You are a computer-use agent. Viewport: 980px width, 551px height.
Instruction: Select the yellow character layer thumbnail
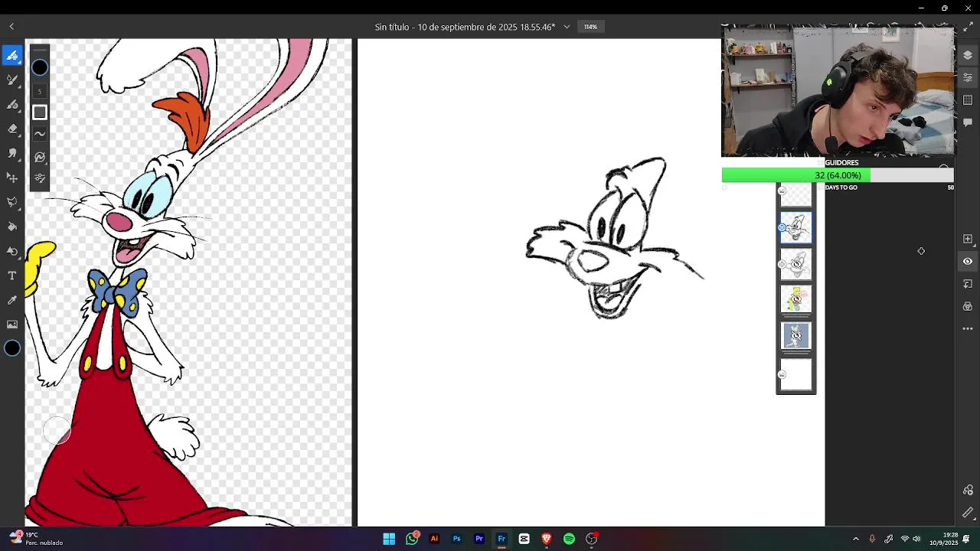tap(795, 299)
